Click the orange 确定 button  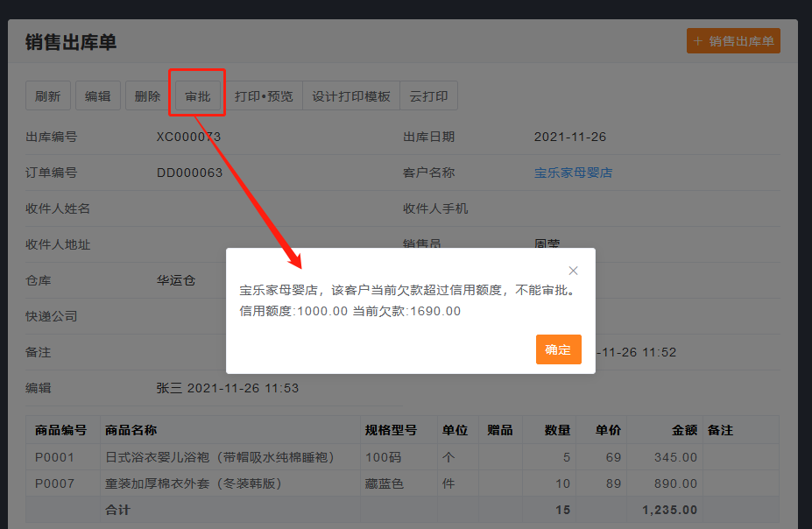(x=558, y=349)
